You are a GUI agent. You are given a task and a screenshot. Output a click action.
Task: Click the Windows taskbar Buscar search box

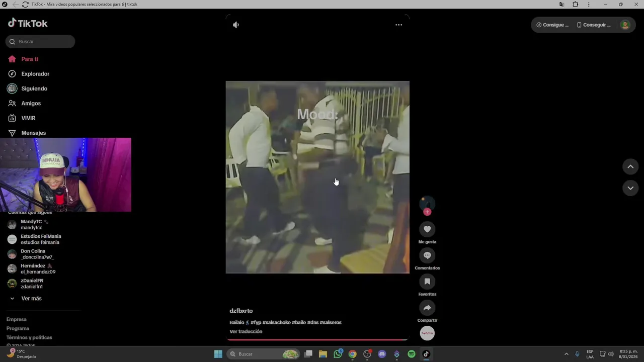264,354
